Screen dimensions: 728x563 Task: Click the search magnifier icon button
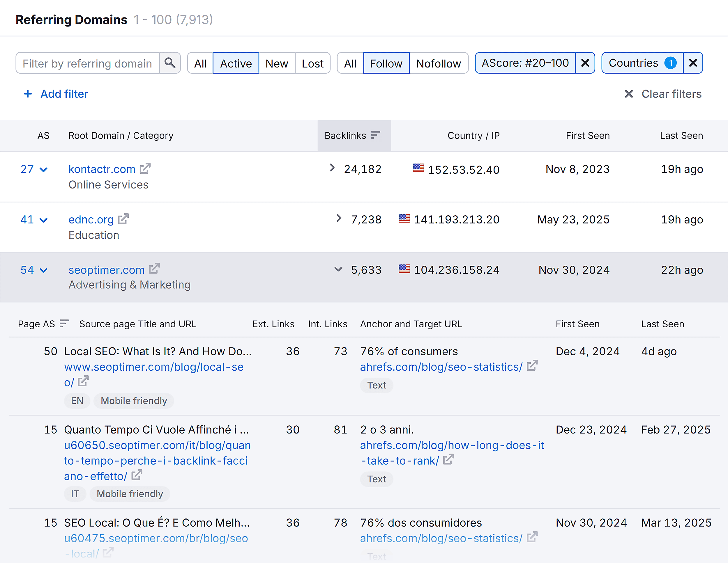(x=170, y=63)
